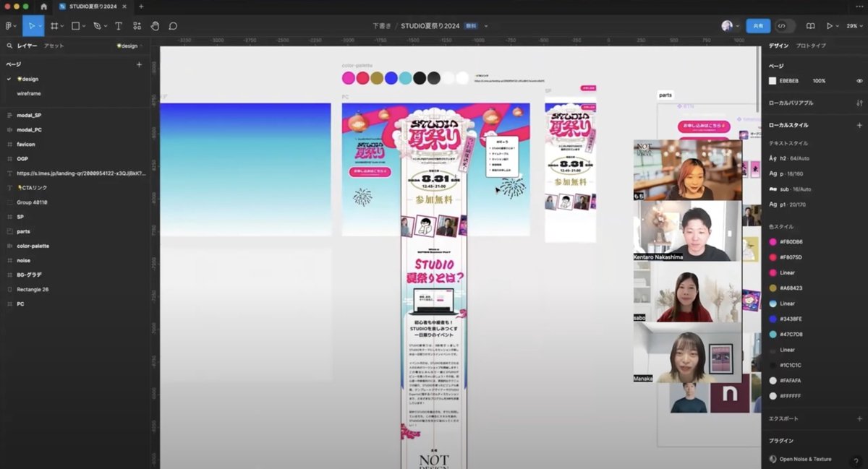Expand Move tool options dropdown arrow
The width and height of the screenshot is (868, 469).
click(40, 26)
